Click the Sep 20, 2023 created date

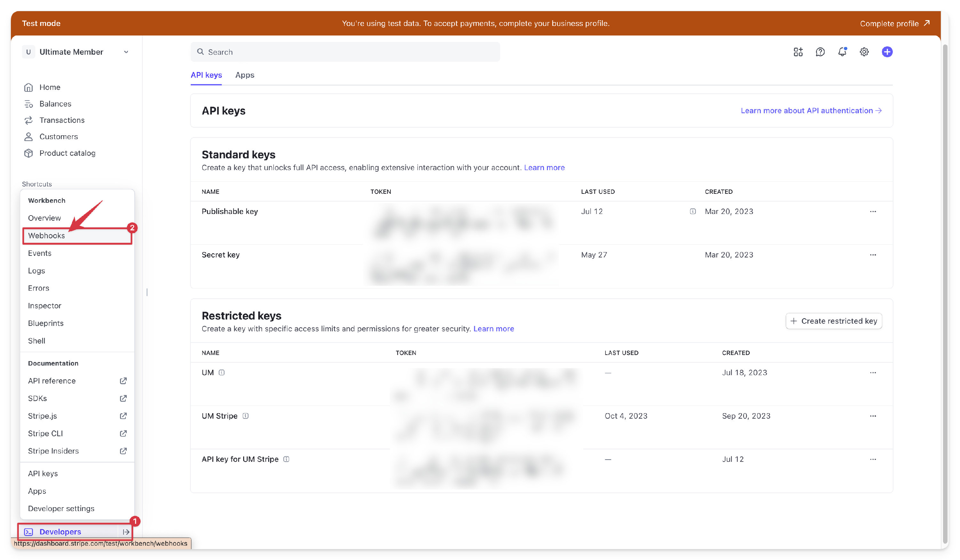point(746,416)
